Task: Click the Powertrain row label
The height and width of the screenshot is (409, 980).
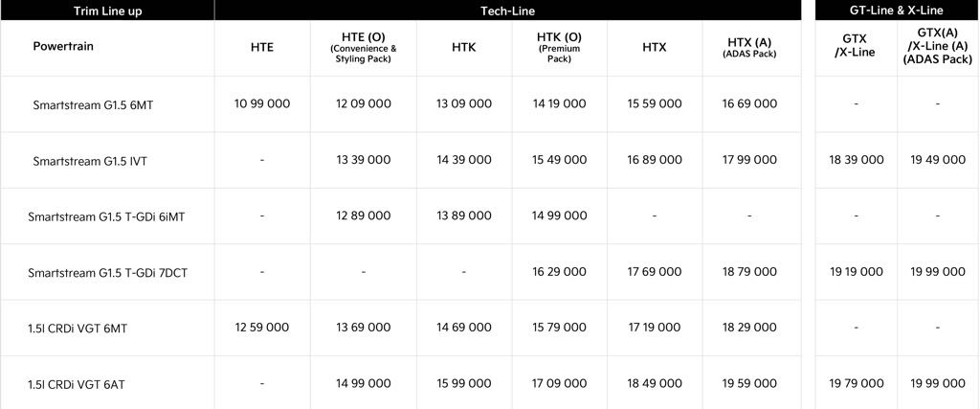Action: click(x=63, y=46)
